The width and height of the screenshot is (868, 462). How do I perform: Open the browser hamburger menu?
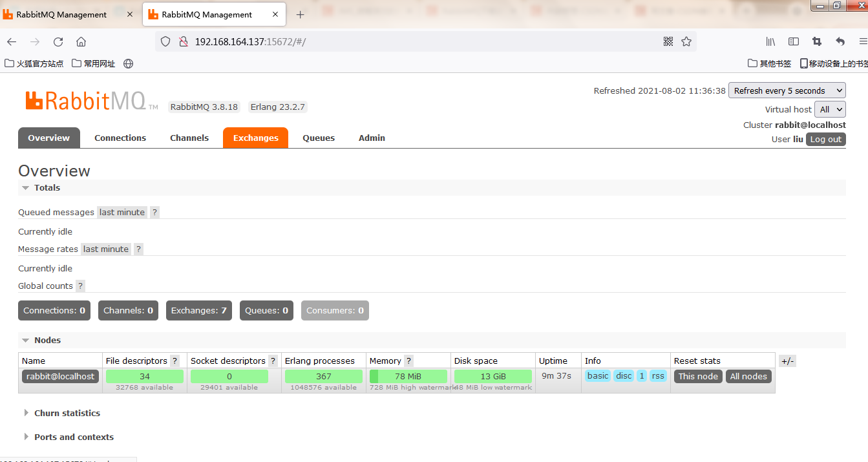pyautogui.click(x=863, y=41)
